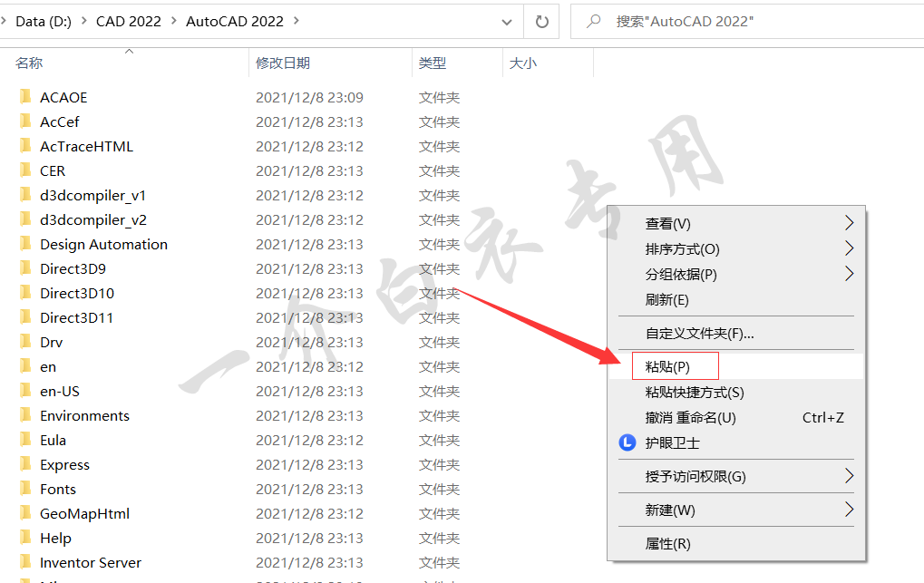Click the d3dcompiler_v2 folder icon

[25, 219]
